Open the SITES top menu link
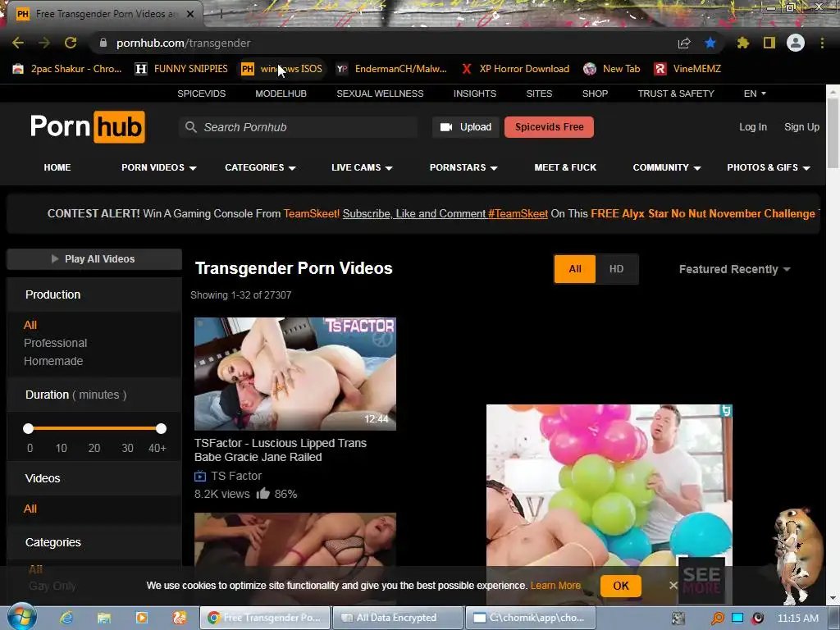 [539, 94]
